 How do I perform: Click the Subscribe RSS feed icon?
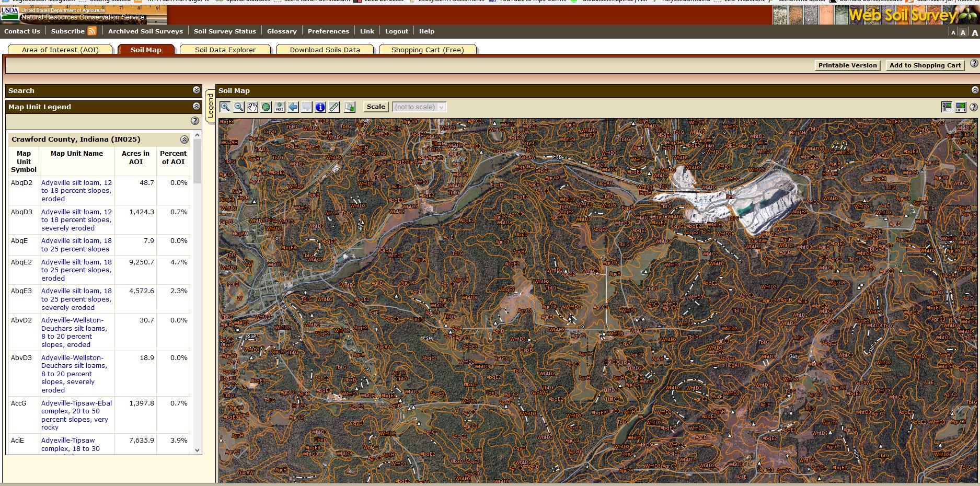click(92, 31)
